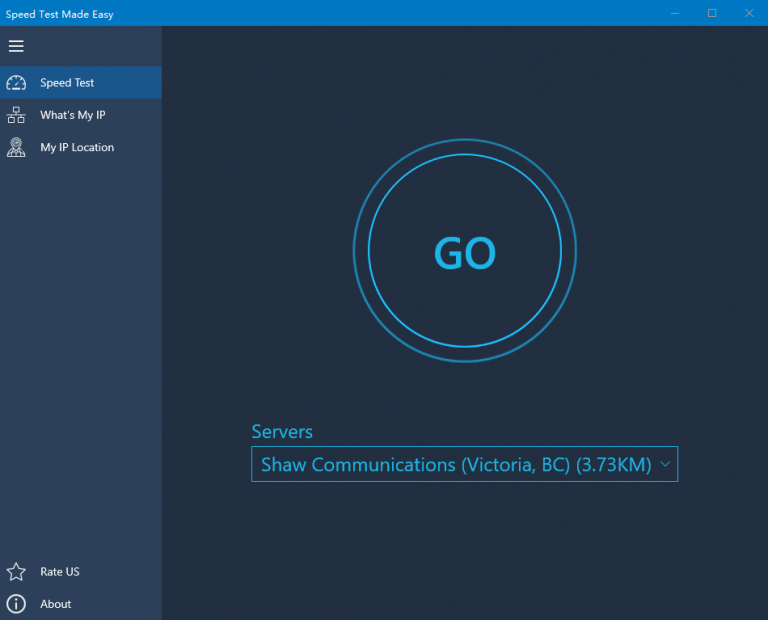The height and width of the screenshot is (620, 768).
Task: Expand the server list via chevron arrow
Action: coord(665,464)
